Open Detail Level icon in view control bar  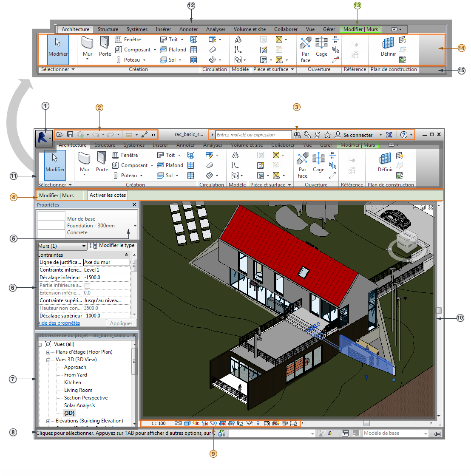coord(178,423)
